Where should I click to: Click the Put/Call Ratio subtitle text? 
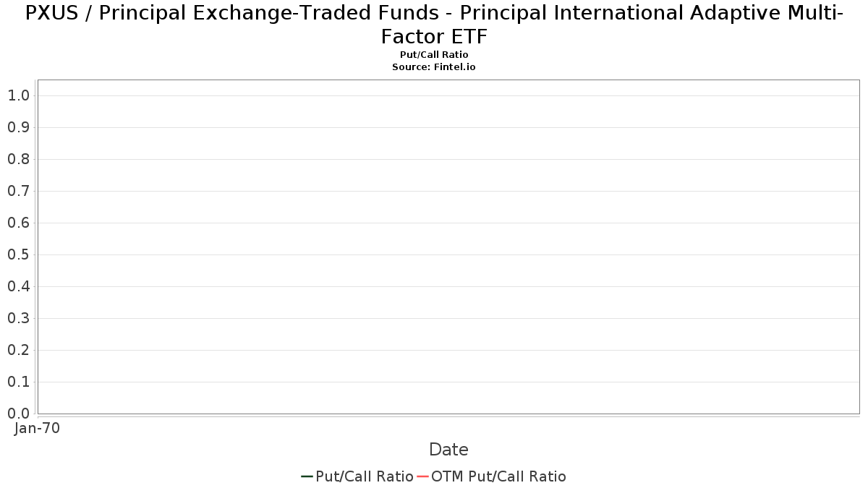434,55
